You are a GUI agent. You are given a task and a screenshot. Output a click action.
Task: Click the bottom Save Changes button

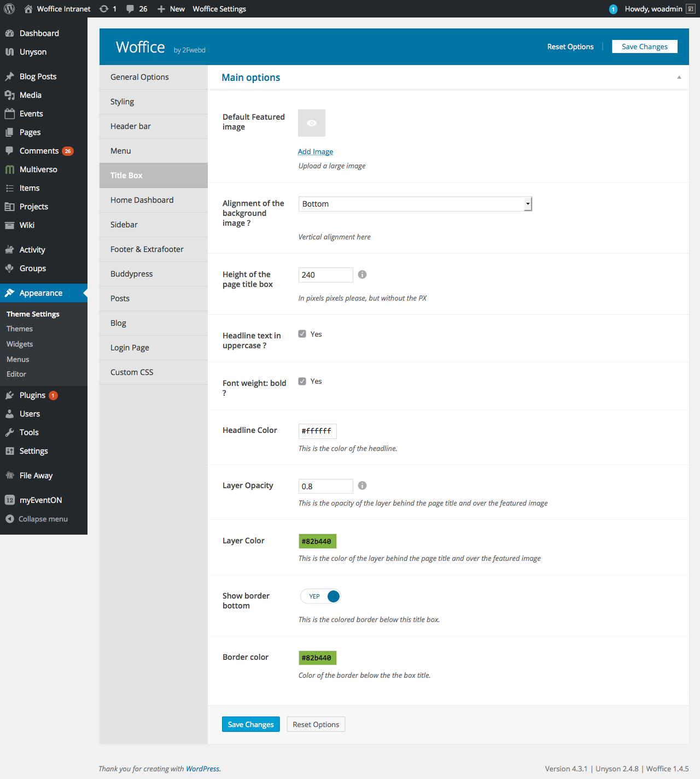pos(251,724)
